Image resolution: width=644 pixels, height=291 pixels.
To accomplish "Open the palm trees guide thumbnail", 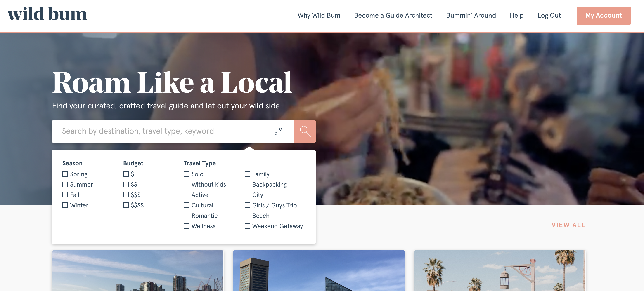I will 500,270.
